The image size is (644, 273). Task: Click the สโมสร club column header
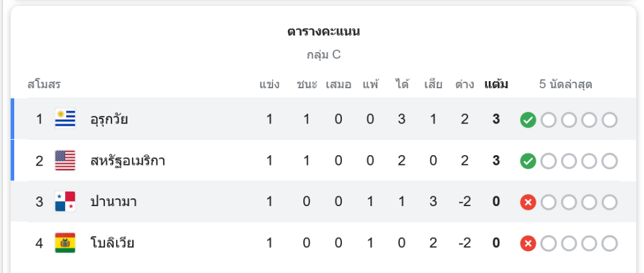44,84
